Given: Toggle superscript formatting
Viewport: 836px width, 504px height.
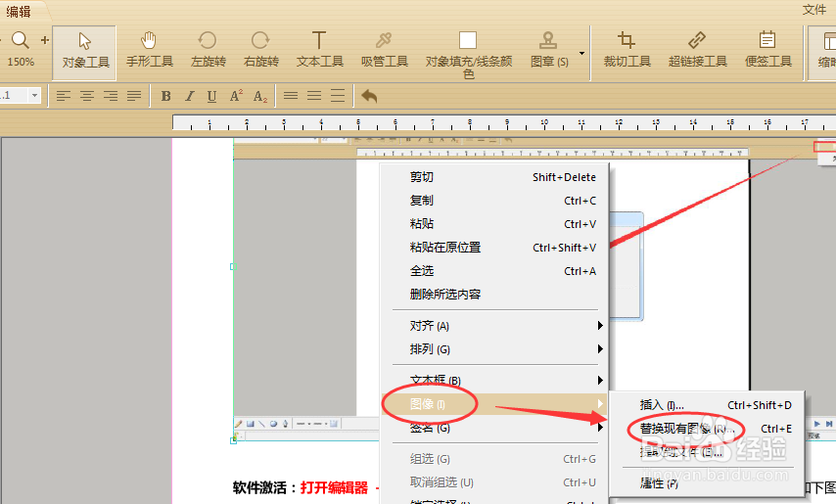Looking at the screenshot, I should click(x=236, y=96).
